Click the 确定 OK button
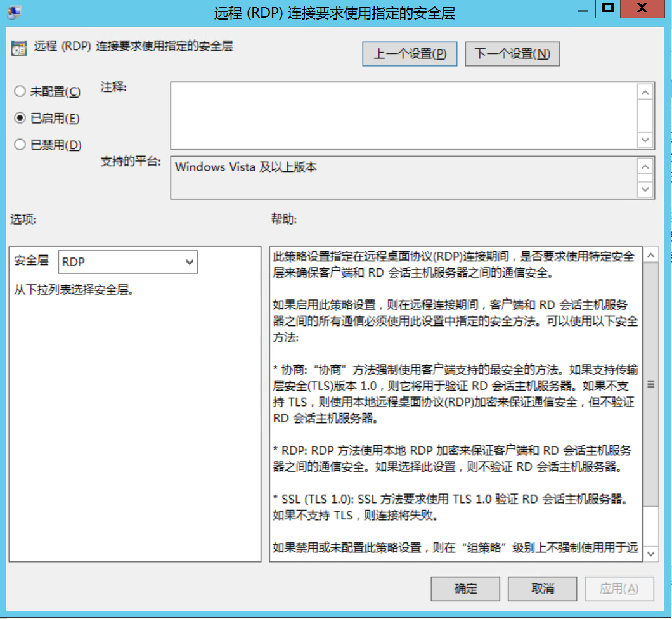Screen dimensions: 672x619 point(465,589)
